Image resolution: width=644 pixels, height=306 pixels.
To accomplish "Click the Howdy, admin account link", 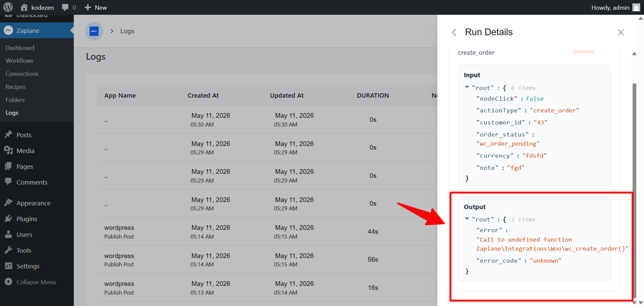I will [x=610, y=7].
